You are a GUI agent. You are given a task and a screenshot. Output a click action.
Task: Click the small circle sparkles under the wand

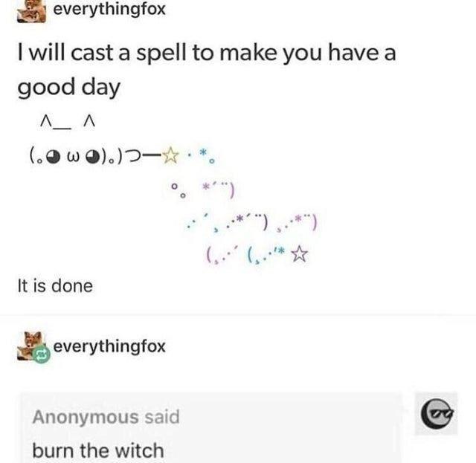pos(178,190)
